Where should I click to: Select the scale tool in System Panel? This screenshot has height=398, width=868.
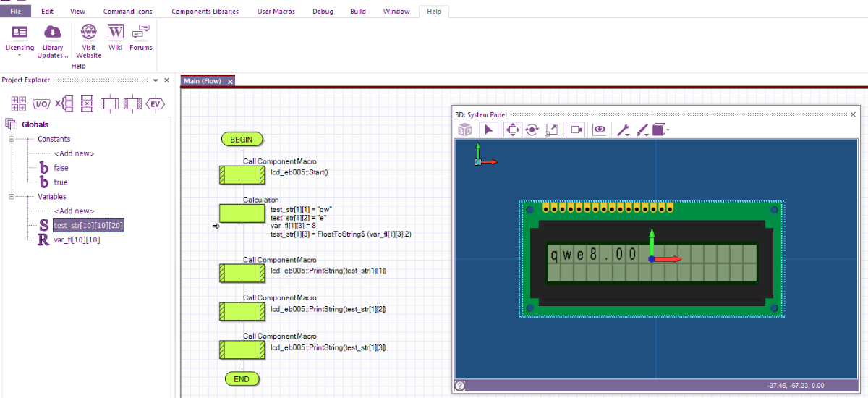(x=551, y=130)
